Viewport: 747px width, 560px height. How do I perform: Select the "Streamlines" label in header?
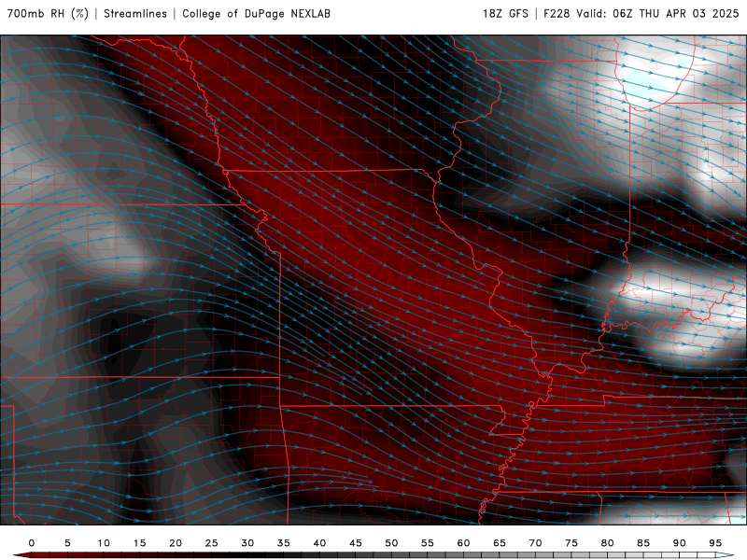135,14
